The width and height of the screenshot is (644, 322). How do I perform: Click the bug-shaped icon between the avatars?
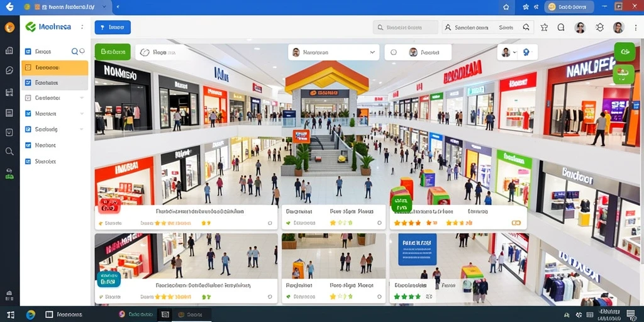(599, 28)
